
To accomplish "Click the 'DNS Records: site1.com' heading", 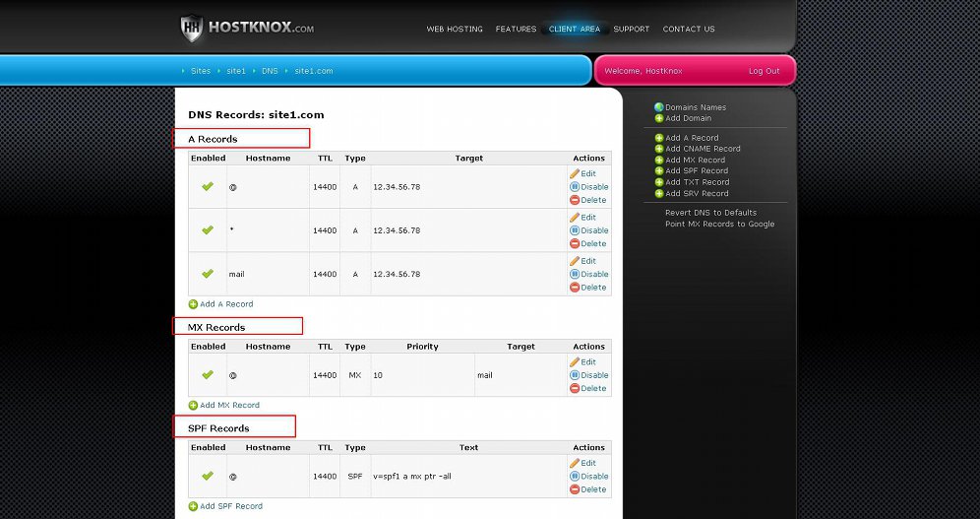I will pos(256,115).
